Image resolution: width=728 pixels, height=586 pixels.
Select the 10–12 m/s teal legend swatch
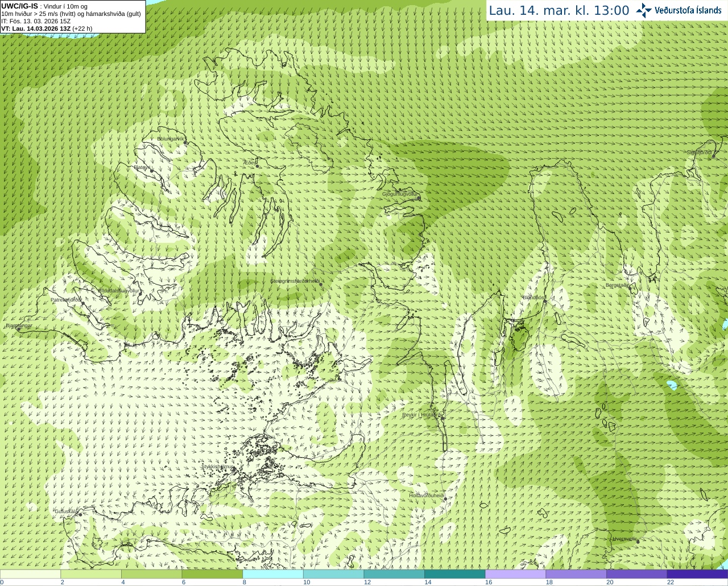334,574
